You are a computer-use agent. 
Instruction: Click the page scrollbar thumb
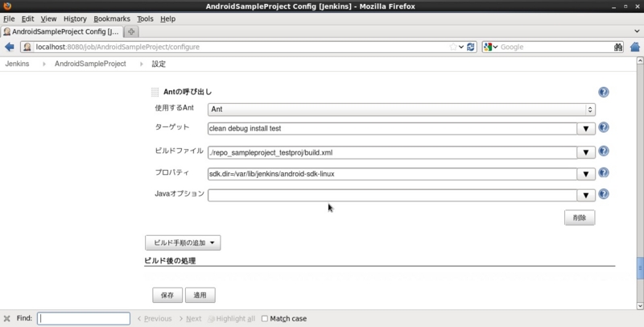(640, 268)
